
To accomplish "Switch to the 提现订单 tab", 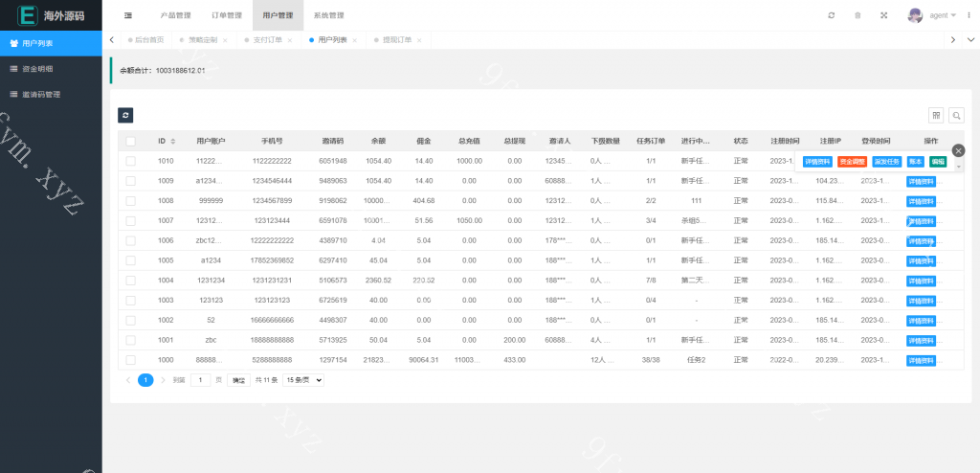I will point(397,40).
